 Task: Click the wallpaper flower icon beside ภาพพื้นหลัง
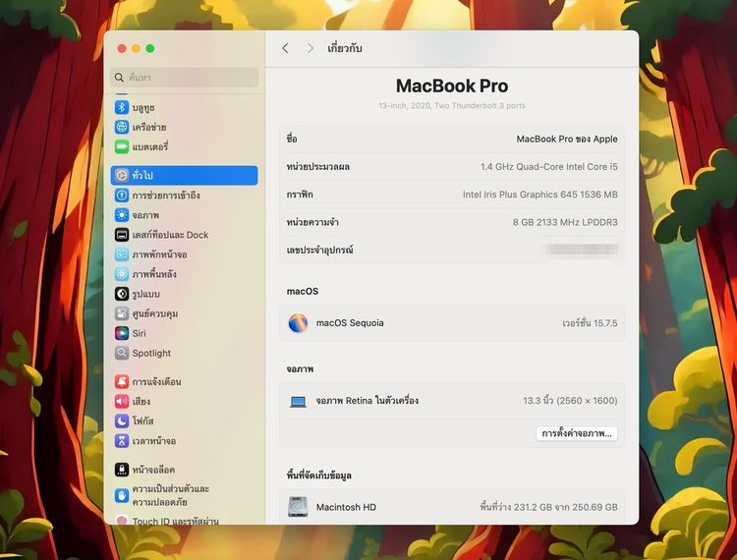point(122,274)
